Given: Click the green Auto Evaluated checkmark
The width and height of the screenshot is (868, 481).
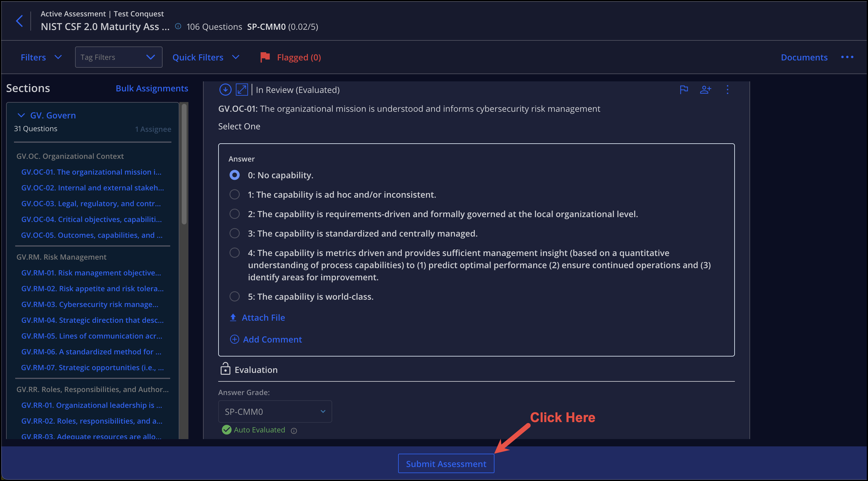Looking at the screenshot, I should pos(227,430).
